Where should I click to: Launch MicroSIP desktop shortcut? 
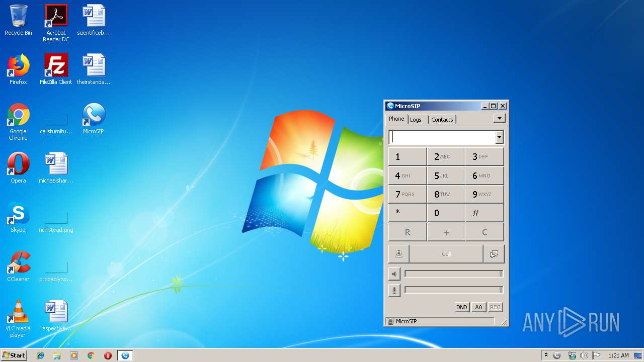(x=94, y=119)
